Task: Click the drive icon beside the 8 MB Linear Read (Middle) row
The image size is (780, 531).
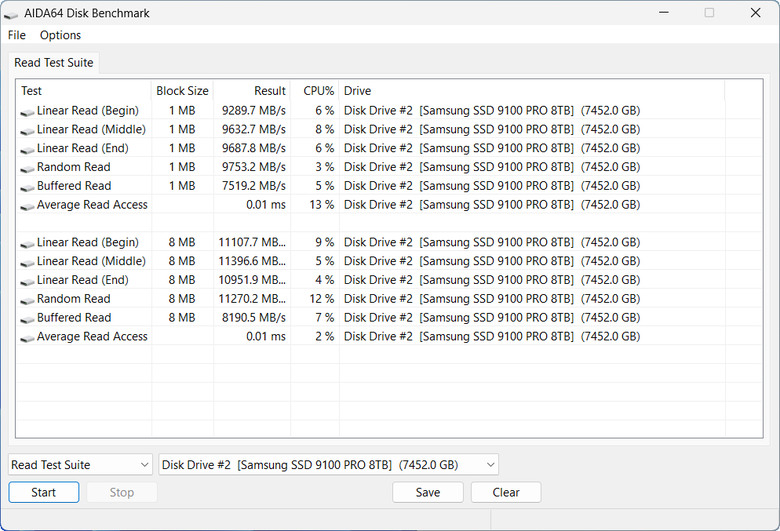Action: 27,263
